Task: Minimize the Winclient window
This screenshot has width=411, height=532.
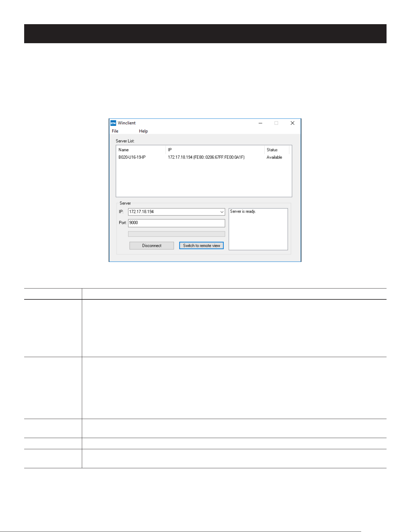Action: tap(260, 123)
